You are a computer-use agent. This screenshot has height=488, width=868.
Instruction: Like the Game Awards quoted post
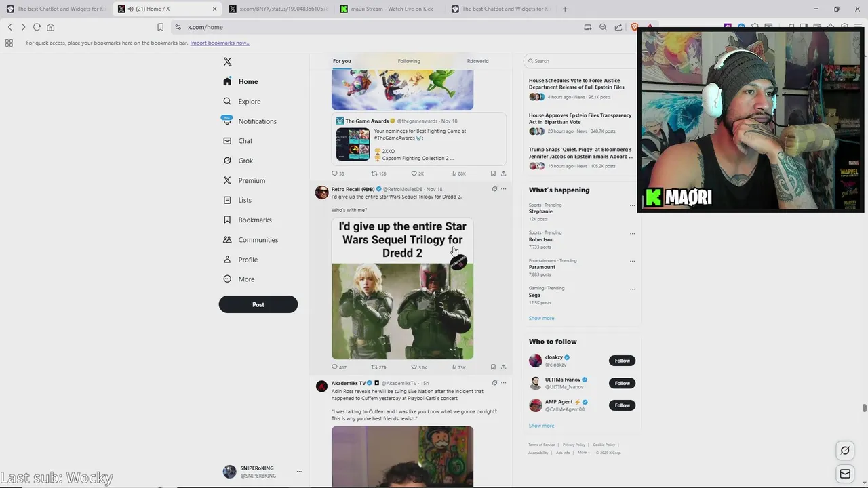click(417, 174)
